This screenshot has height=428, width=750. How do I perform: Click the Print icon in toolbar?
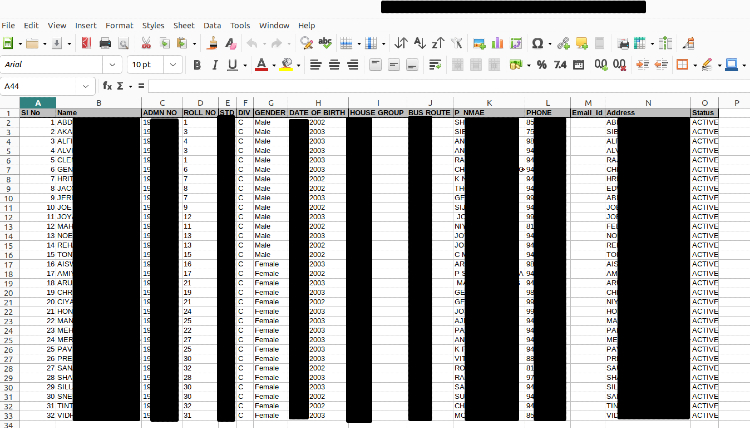click(x=105, y=44)
